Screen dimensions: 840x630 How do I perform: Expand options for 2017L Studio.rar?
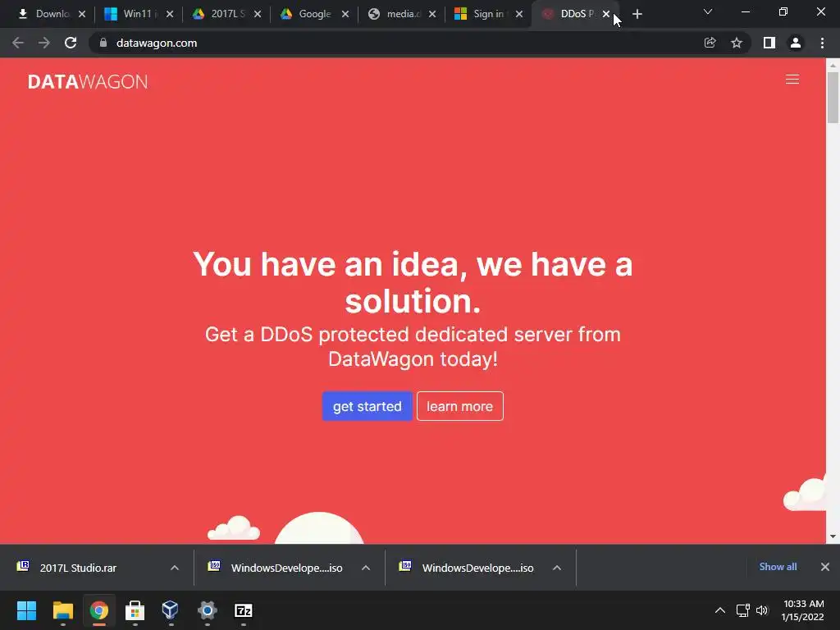point(175,568)
